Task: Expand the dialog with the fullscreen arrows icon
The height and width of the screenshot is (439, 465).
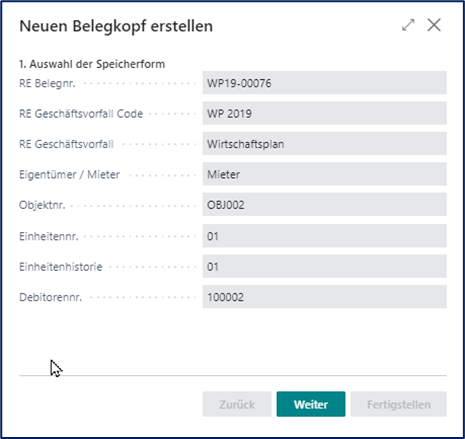Action: (x=408, y=25)
